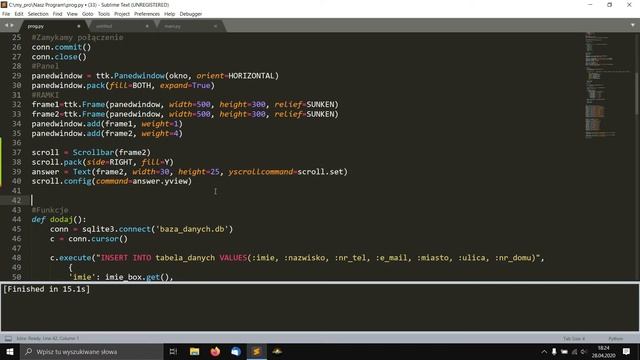Open the Tab Size selector in status bar

coord(574,338)
